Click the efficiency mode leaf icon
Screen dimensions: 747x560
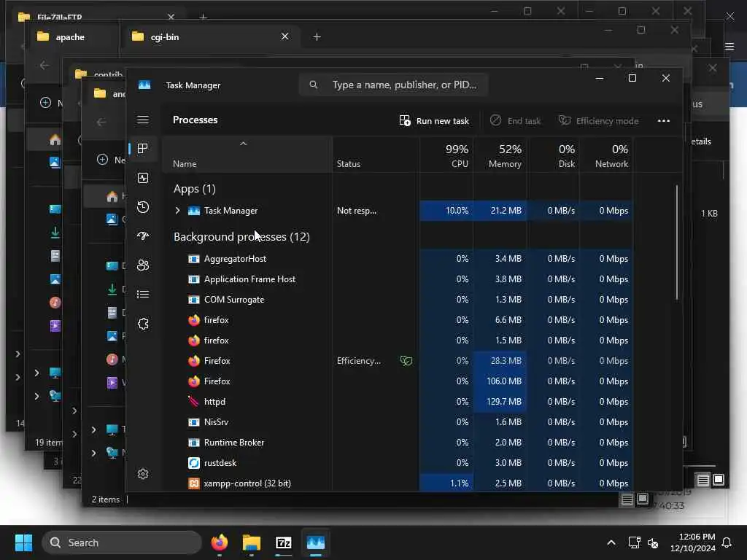[x=406, y=361]
